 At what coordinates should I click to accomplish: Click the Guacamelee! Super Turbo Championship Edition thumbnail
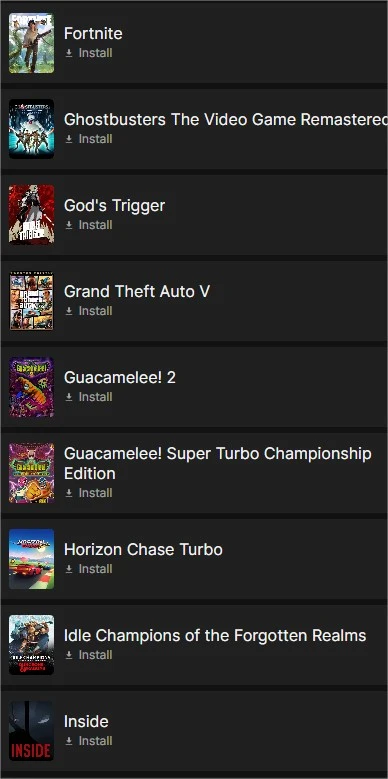coord(31,473)
